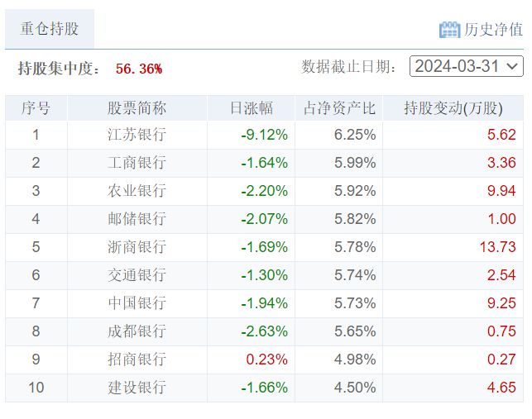Select holding change value 13.73
Viewport: 532px width, 419px height.
(x=498, y=247)
